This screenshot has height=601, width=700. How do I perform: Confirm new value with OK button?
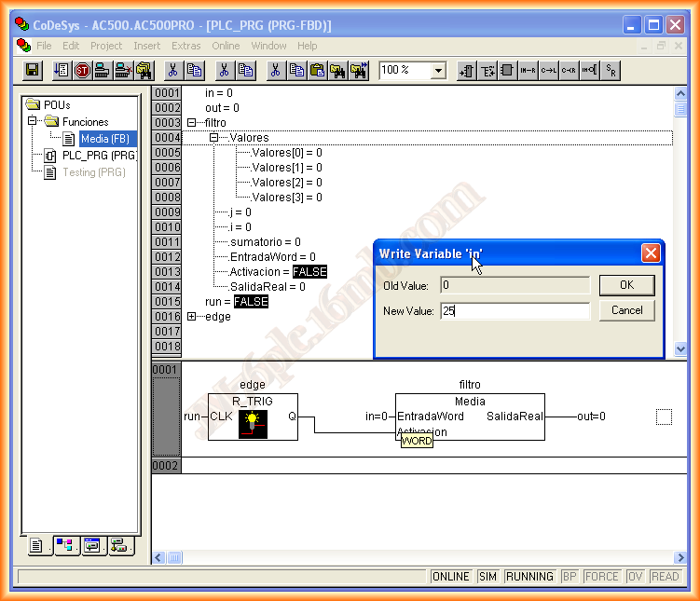(626, 284)
